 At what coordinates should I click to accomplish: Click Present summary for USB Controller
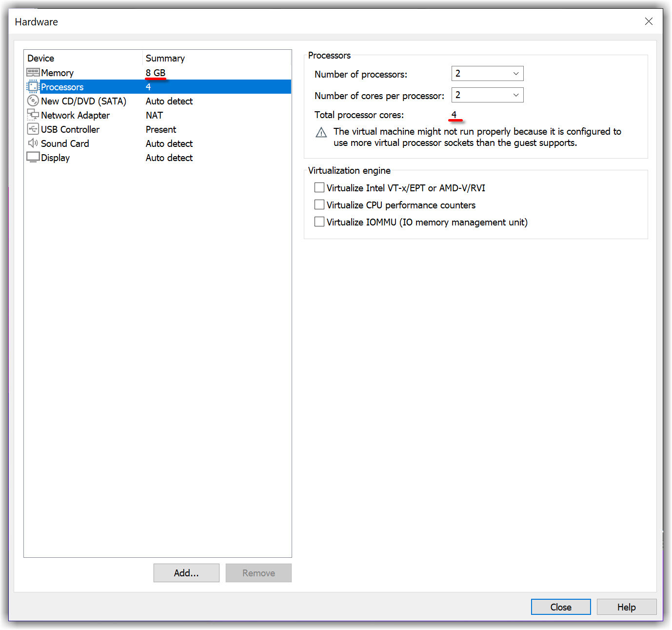[161, 130]
